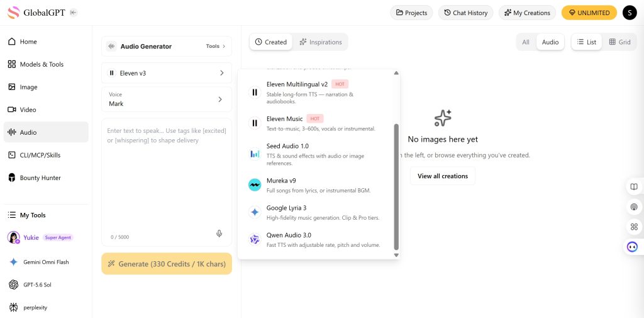
Task: Click View all creations button
Action: tap(443, 176)
